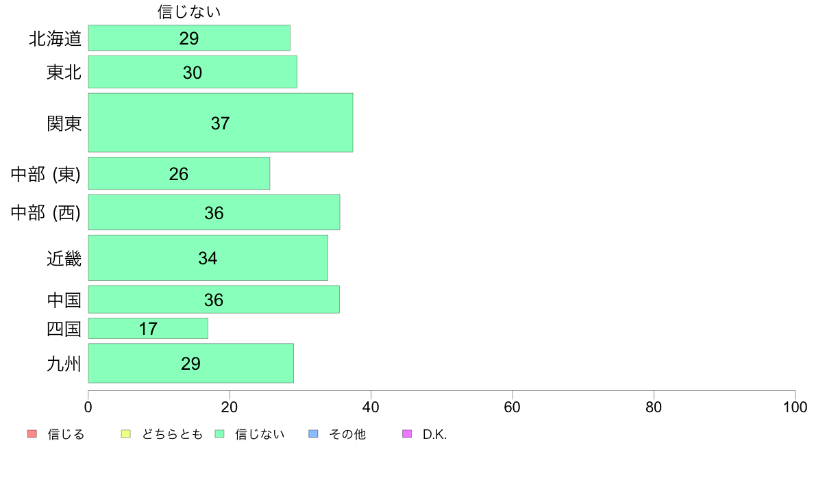
Task: Select the 近畿 bar showing 34
Action: point(208,258)
